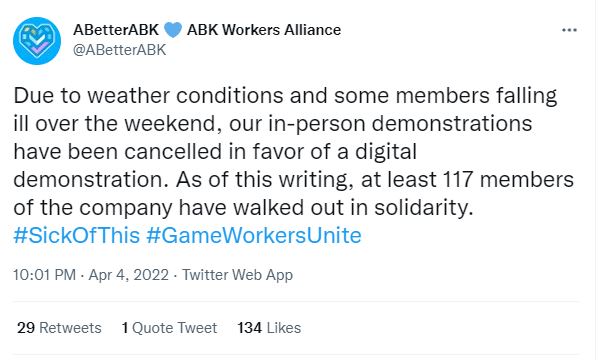This screenshot has height=360, width=604.
Task: Open the 1 Quote Tweet list
Action: pos(169,328)
